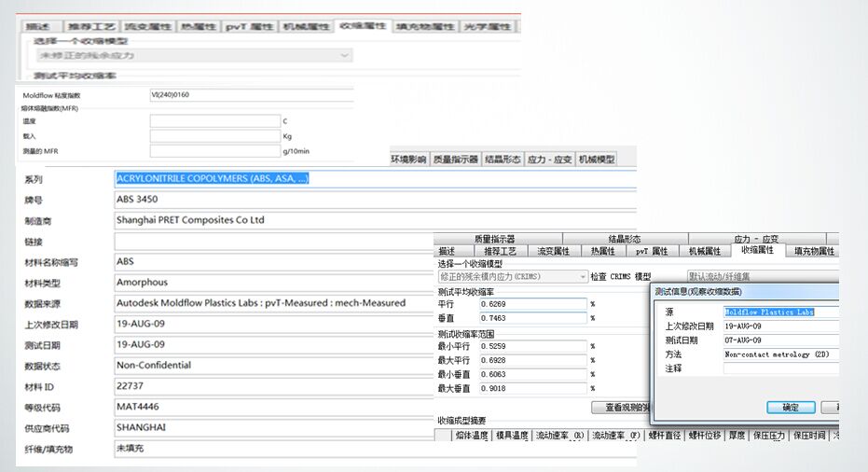Focus the 温度 field with unit C
The image size is (868, 472).
pos(215,120)
